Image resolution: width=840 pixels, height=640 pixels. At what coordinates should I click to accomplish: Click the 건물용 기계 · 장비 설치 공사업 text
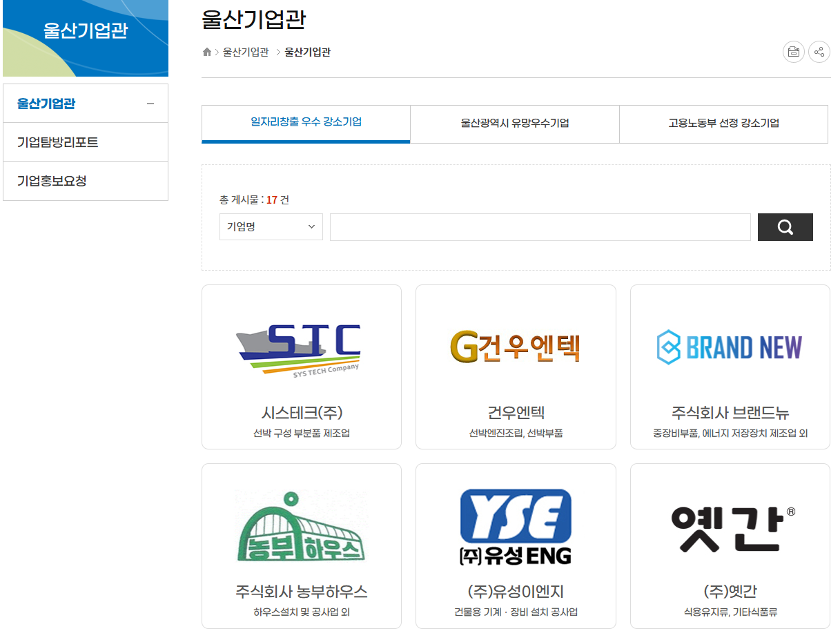(516, 612)
